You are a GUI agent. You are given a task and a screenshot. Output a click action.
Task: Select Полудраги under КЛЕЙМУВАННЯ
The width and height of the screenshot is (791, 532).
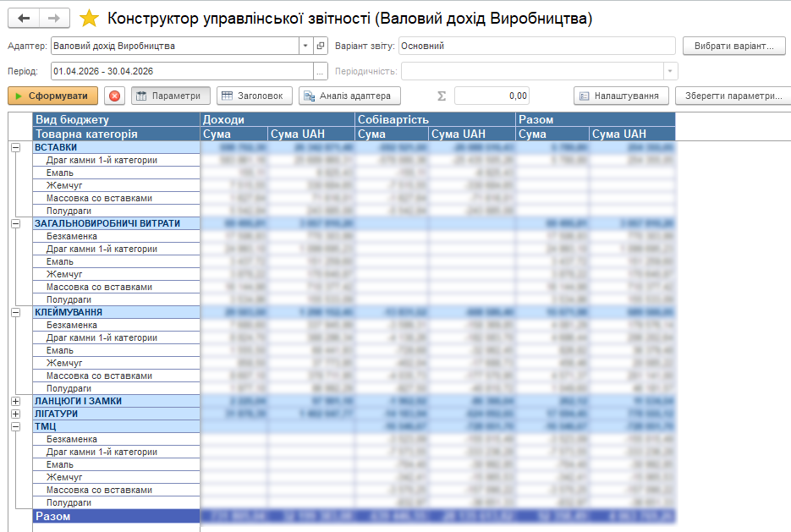[116, 388]
